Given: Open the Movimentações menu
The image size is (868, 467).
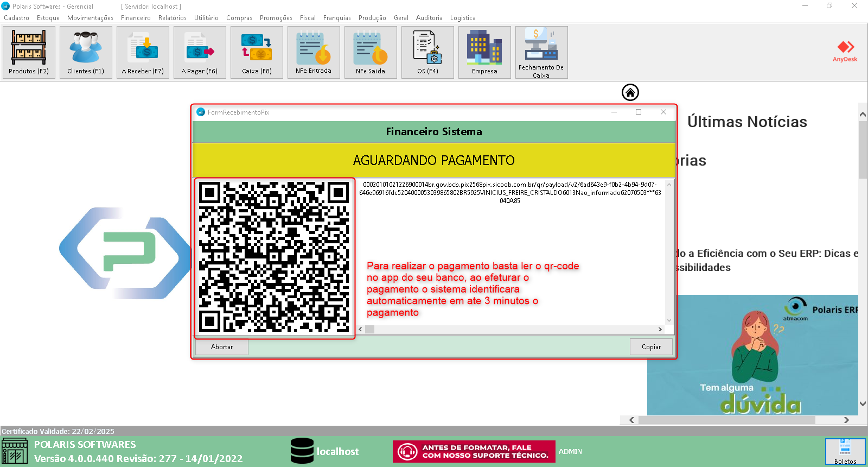Looking at the screenshot, I should [x=90, y=18].
